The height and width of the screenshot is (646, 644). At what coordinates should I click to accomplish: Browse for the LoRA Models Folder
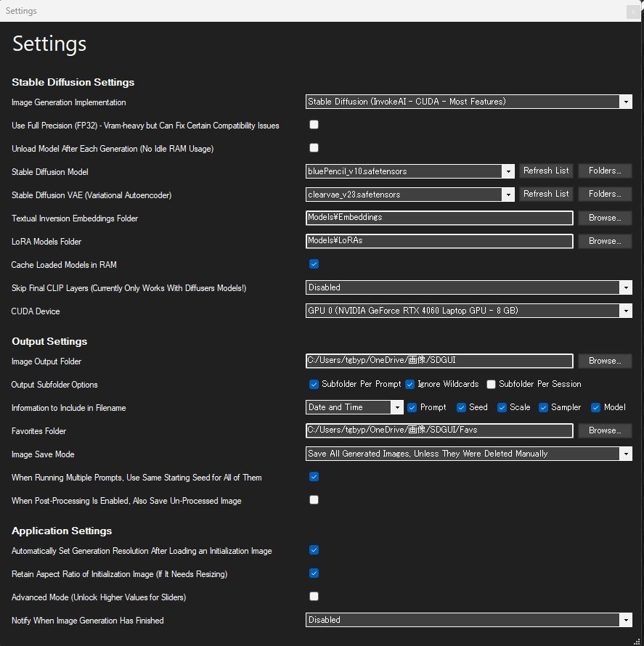coord(605,241)
